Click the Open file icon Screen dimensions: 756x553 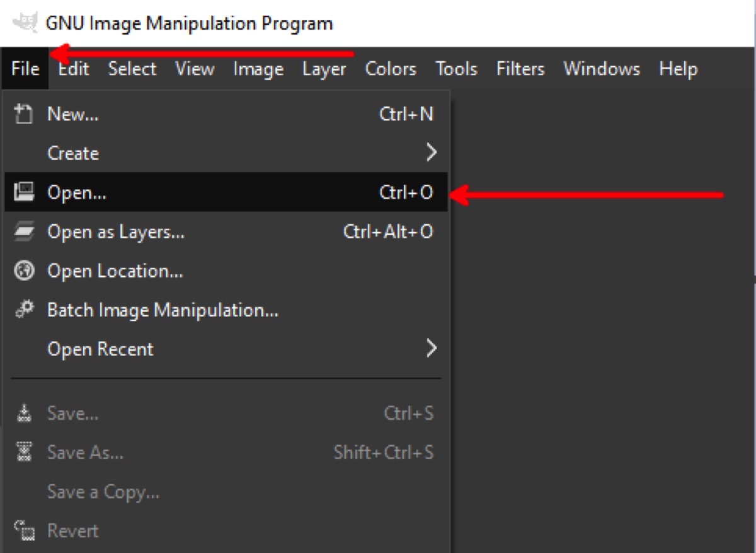[24, 192]
